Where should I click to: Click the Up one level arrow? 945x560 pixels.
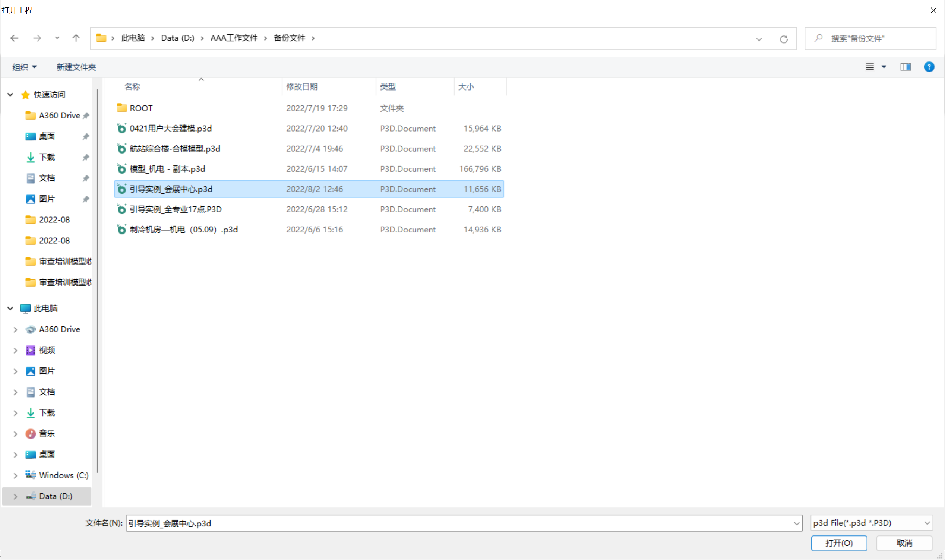(x=76, y=38)
